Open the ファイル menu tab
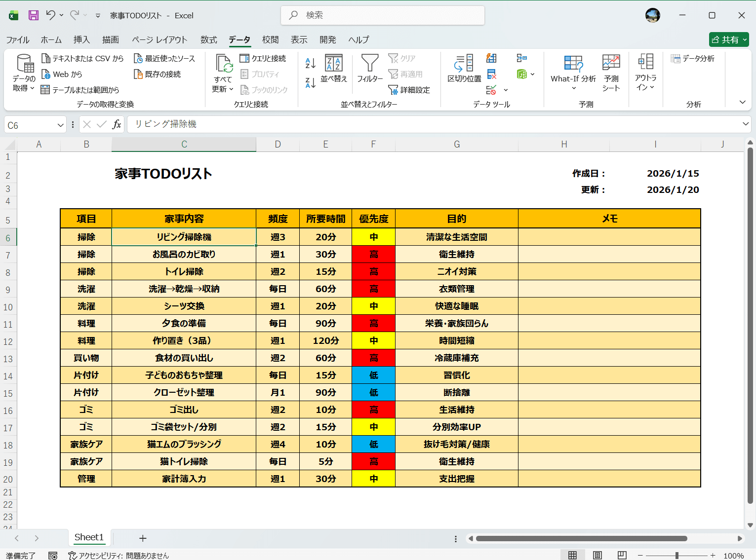 coord(18,40)
